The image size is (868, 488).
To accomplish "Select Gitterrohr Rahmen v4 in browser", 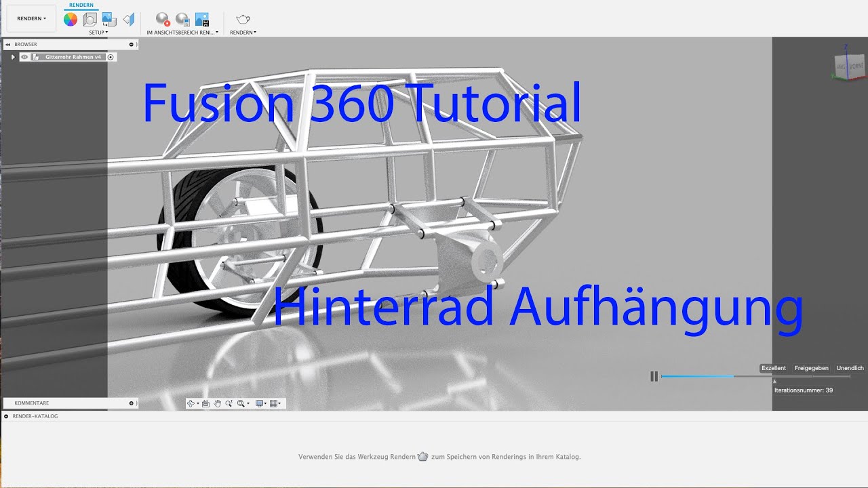I will pyautogui.click(x=73, y=58).
